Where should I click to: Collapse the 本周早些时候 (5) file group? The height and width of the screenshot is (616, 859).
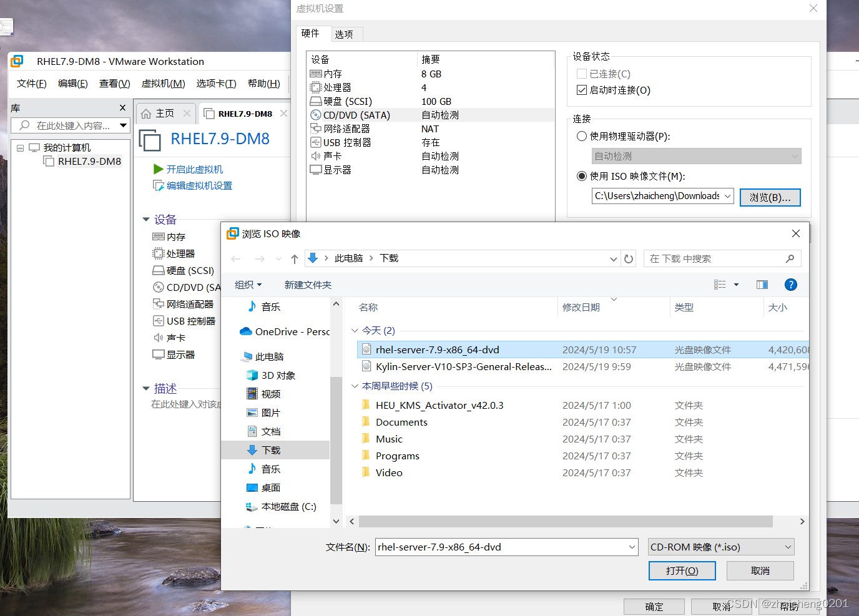(x=355, y=386)
